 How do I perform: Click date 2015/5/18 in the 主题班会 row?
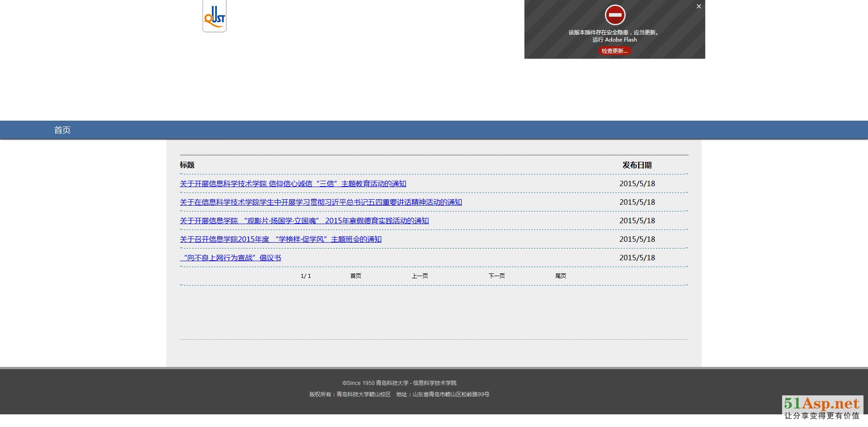[637, 239]
